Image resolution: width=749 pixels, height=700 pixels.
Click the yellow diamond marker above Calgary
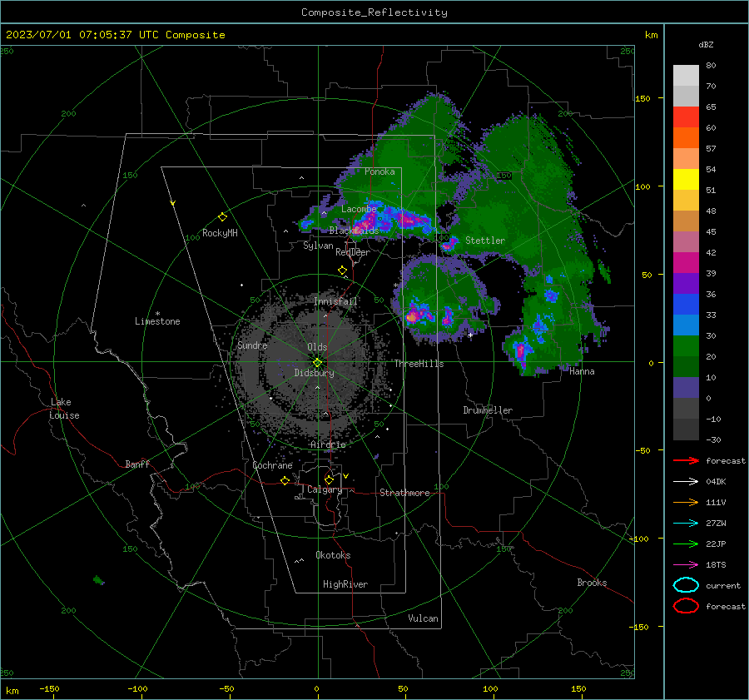click(329, 479)
